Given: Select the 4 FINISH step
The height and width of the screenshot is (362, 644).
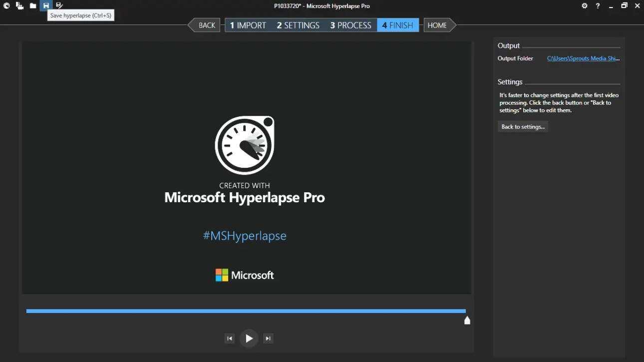Looking at the screenshot, I should pyautogui.click(x=398, y=25).
